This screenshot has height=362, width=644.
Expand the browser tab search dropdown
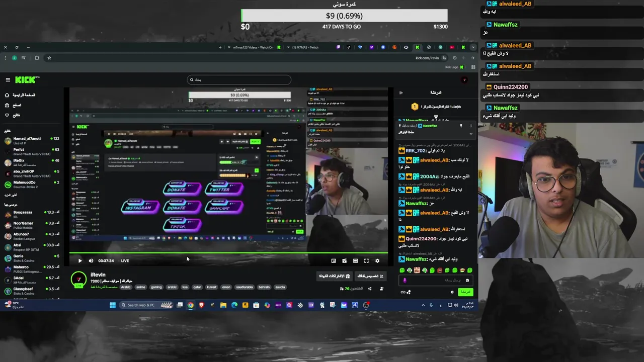[x=473, y=47]
